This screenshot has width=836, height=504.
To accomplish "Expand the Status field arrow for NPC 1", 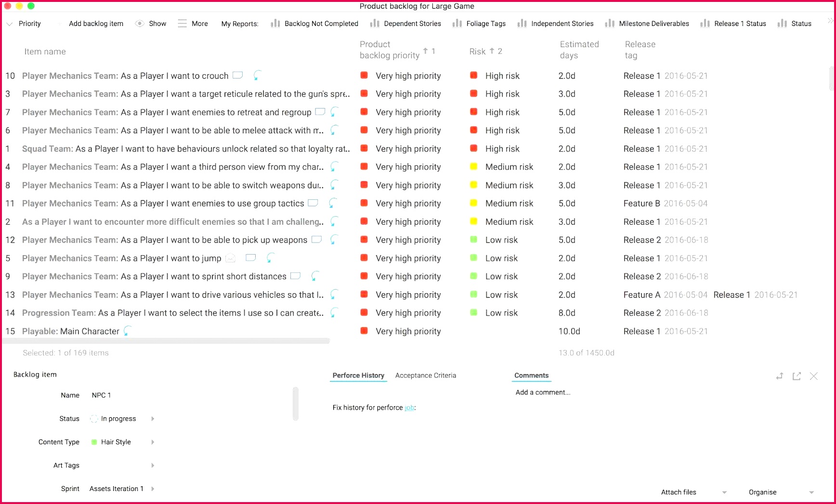I will coord(153,418).
